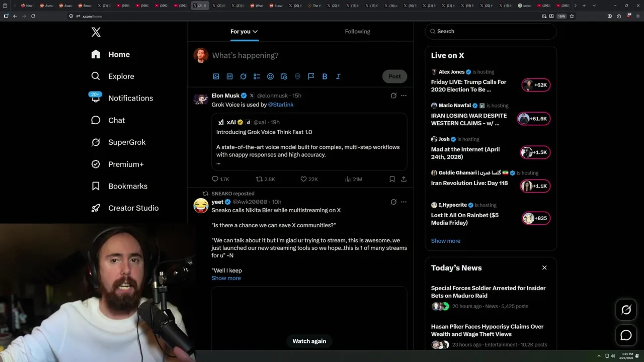Open Mad at the Internet stream title
644x362 pixels.
[x=465, y=153]
